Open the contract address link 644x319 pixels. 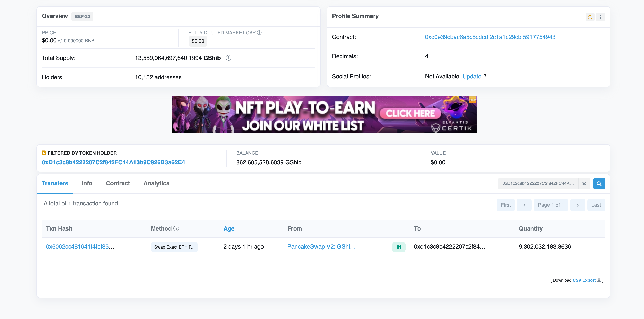coord(490,37)
